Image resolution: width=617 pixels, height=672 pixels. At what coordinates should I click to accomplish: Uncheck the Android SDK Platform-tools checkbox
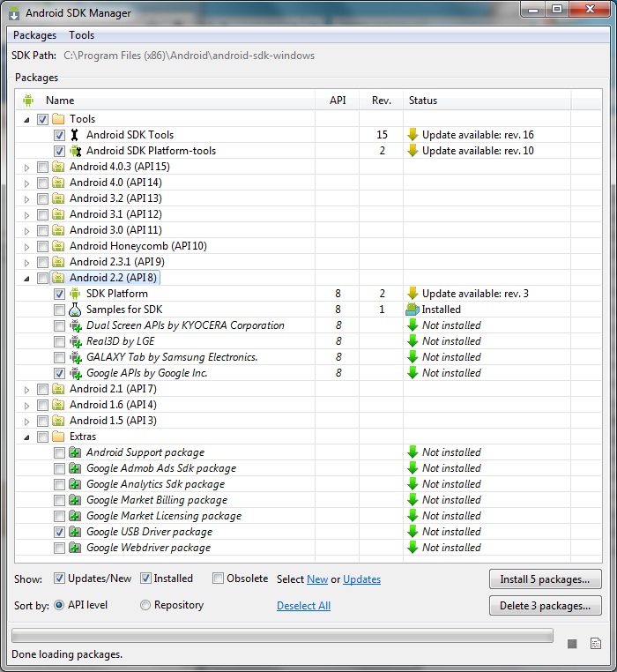[59, 151]
